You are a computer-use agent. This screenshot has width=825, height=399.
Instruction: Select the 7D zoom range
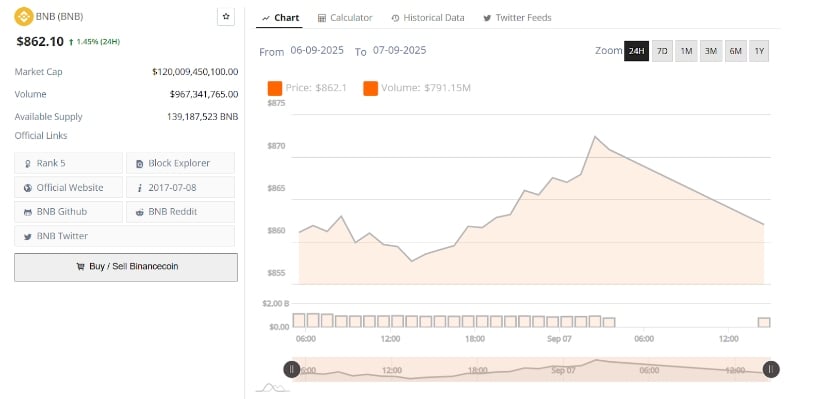(x=662, y=51)
